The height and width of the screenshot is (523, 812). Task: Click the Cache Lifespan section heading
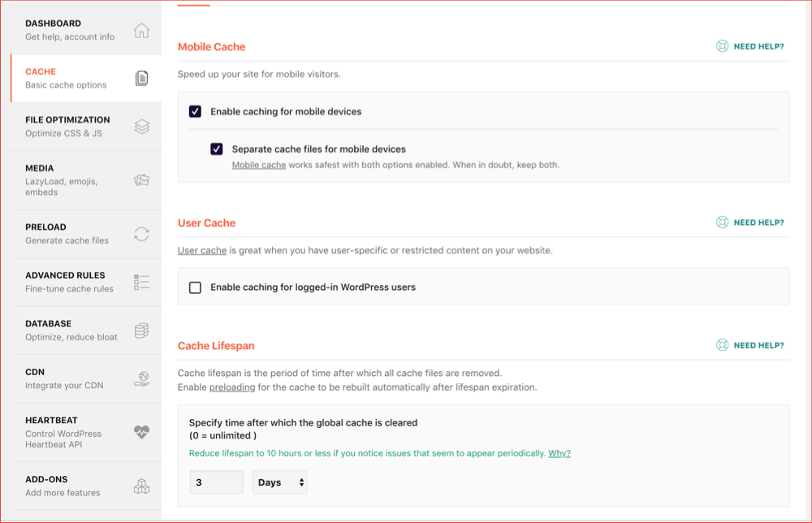pyautogui.click(x=216, y=345)
